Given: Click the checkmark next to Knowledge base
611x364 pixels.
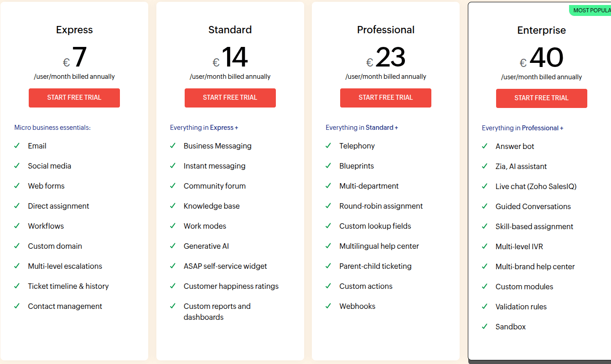Looking at the screenshot, I should click(173, 206).
